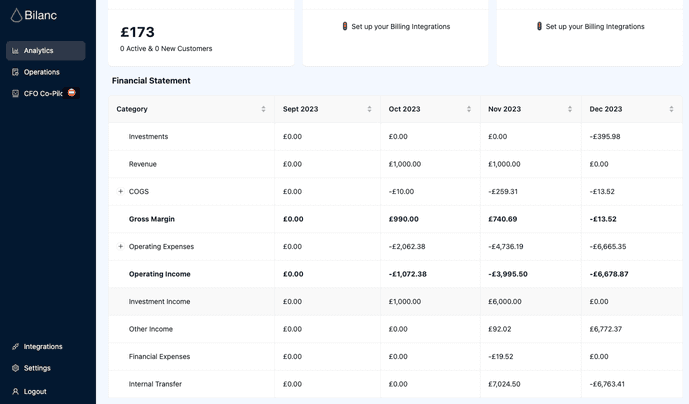689x404 pixels.
Task: Click the Operations icon in sidebar
Action: point(16,72)
